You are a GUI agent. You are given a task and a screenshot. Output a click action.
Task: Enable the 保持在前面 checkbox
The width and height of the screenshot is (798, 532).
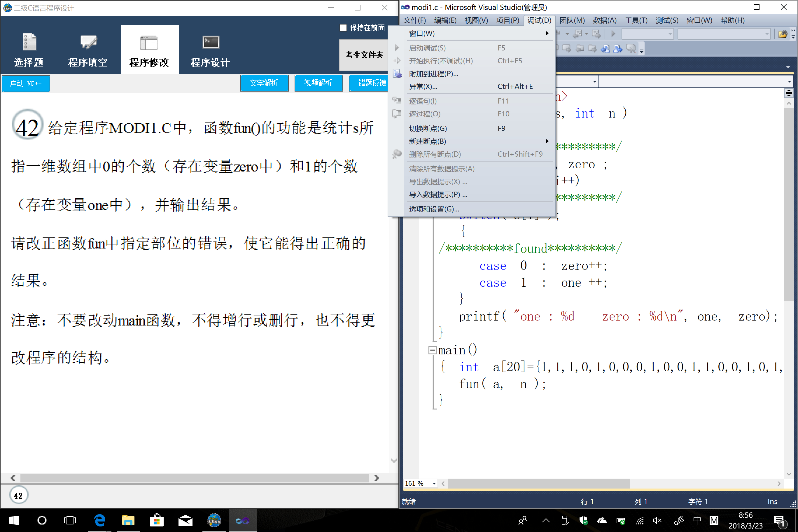point(343,27)
